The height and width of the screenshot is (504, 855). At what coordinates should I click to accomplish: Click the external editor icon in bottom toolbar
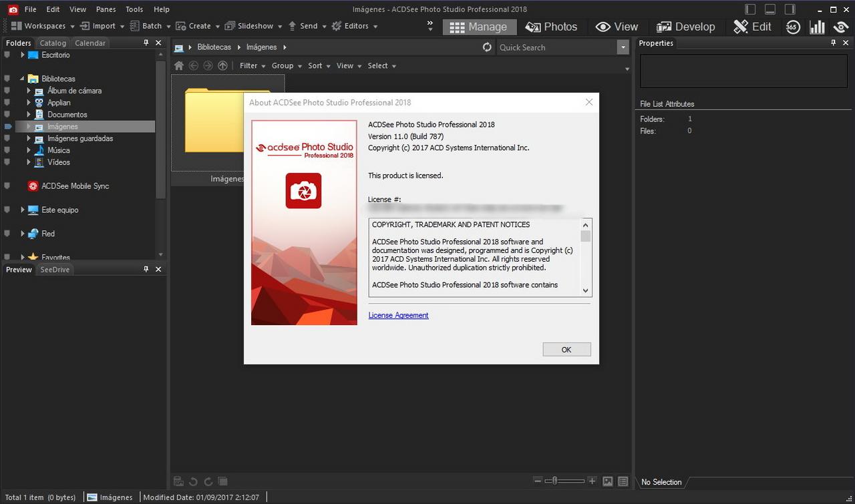tap(178, 481)
